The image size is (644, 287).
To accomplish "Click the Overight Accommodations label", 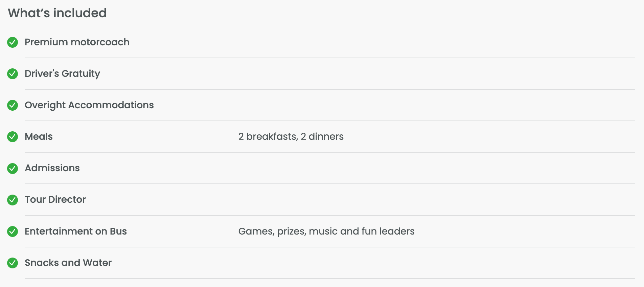I will (89, 105).
